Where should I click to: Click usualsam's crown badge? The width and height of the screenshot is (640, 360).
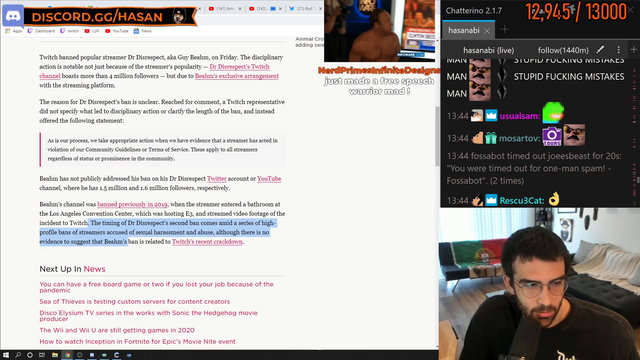coord(491,116)
